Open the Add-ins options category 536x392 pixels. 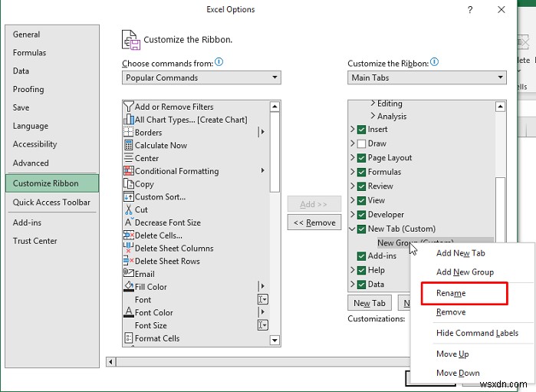52,222
